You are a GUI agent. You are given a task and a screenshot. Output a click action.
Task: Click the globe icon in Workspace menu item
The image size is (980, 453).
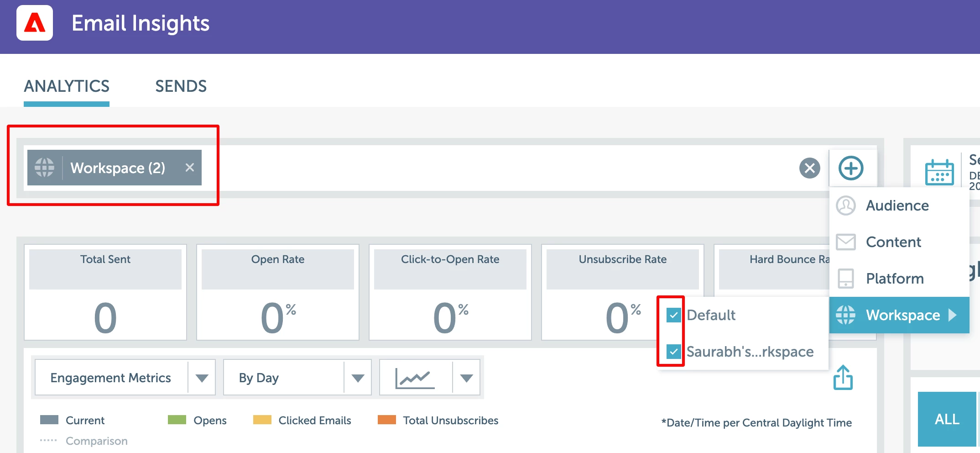click(846, 315)
